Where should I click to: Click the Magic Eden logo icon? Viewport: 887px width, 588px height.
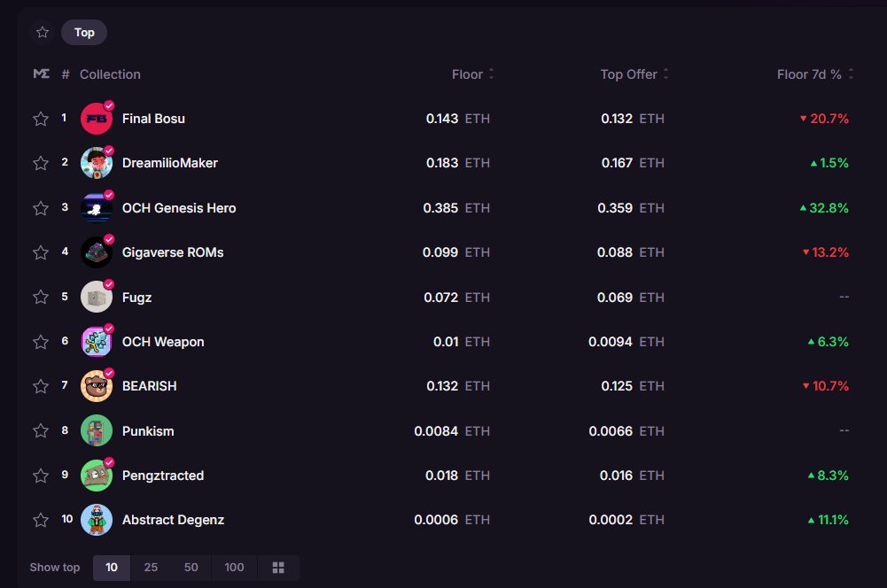(x=42, y=74)
